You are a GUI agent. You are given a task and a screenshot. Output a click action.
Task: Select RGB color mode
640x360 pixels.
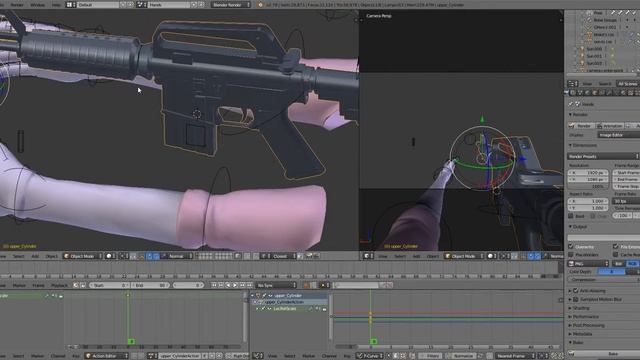pos(632,264)
